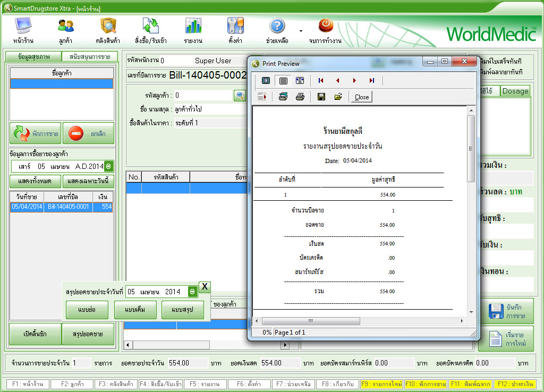This screenshot has height=392, width=544.
Task: Click the open folder icon in Print Preview
Action: pyautogui.click(x=338, y=97)
